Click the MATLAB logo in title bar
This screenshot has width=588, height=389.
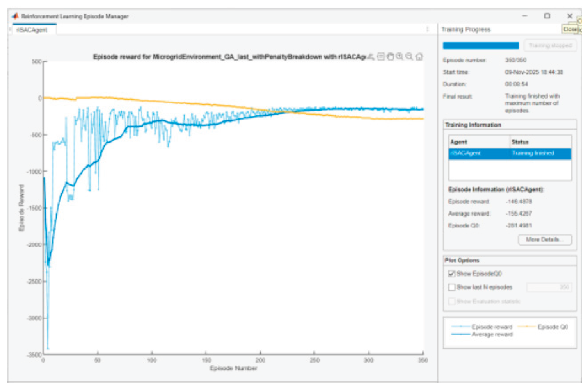point(15,16)
